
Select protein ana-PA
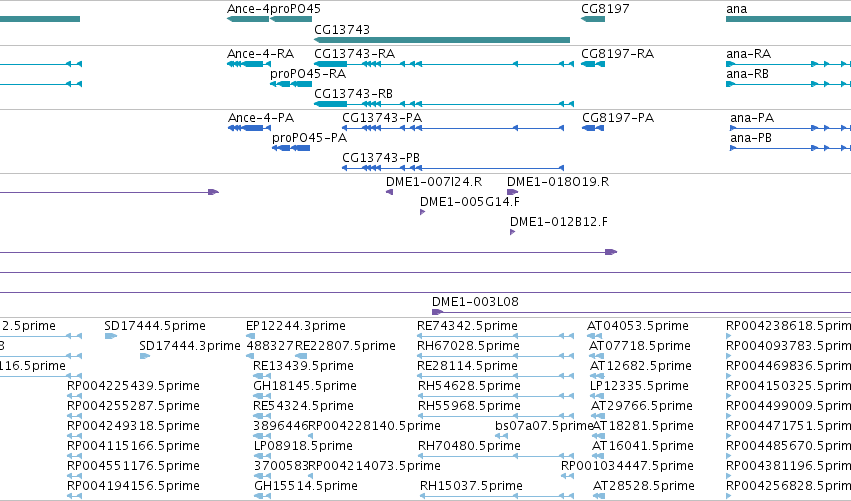point(790,128)
